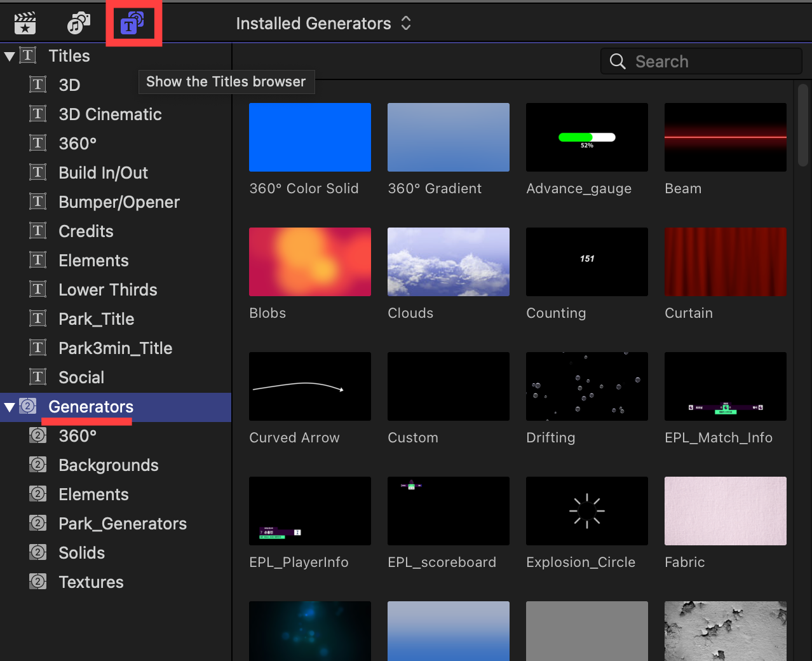Click the Textures row generator icon
812x661 pixels.
(x=38, y=581)
